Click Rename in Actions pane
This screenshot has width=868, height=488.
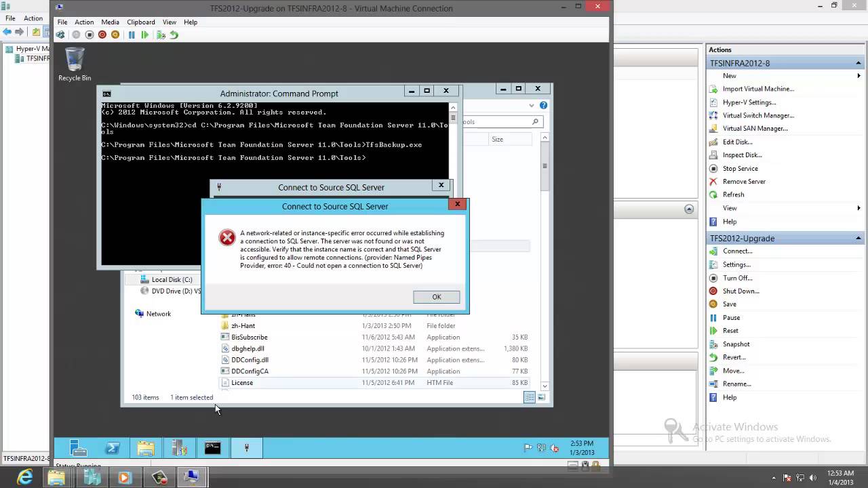point(736,384)
